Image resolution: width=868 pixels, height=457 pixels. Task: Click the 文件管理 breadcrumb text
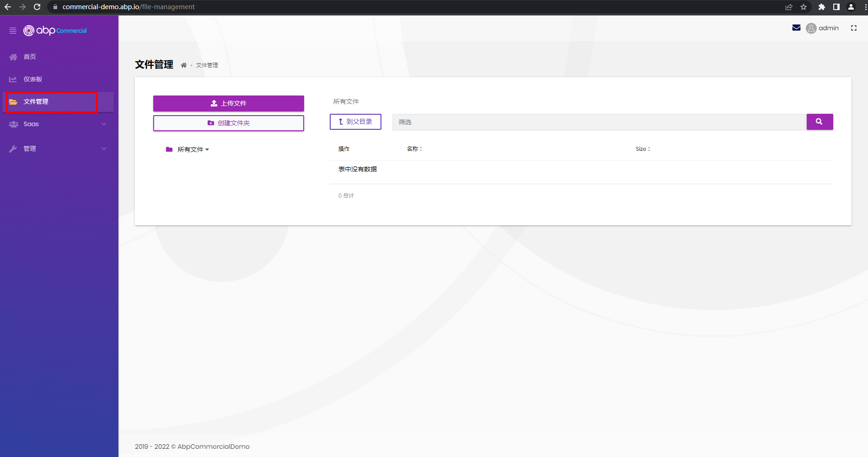(x=207, y=65)
